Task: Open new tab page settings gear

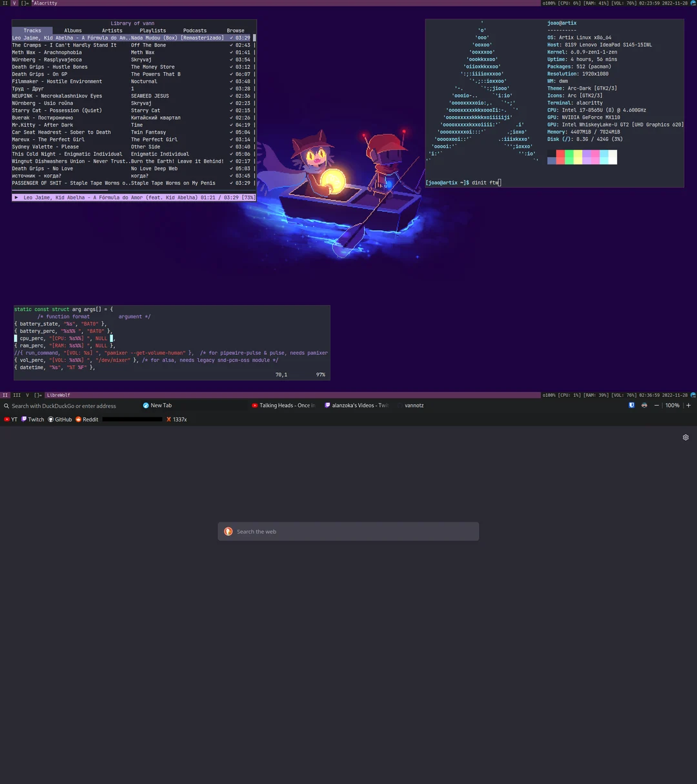Action: tap(685, 437)
